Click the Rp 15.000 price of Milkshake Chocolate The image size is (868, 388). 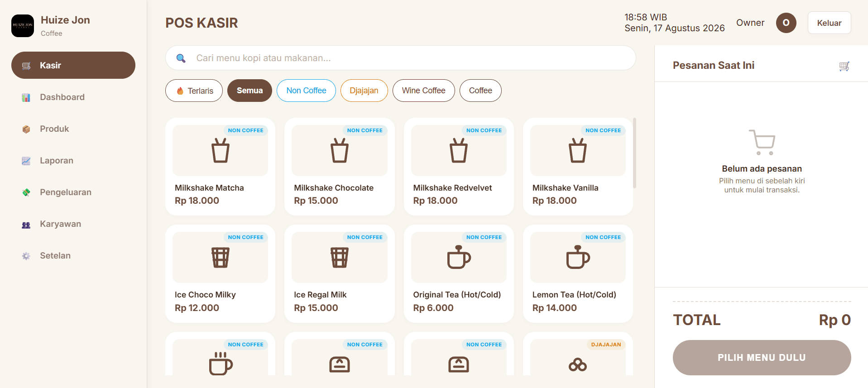click(316, 201)
